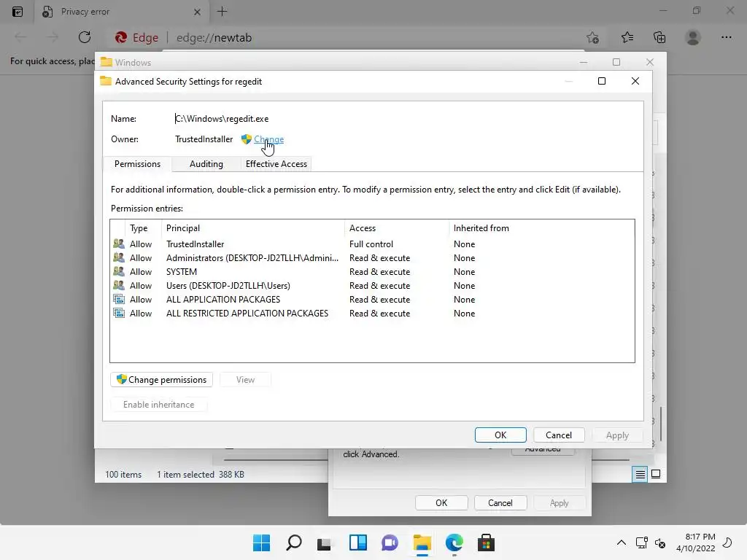Open Edge Settings and more menu
Viewport: 747px width, 560px height.
(x=726, y=37)
